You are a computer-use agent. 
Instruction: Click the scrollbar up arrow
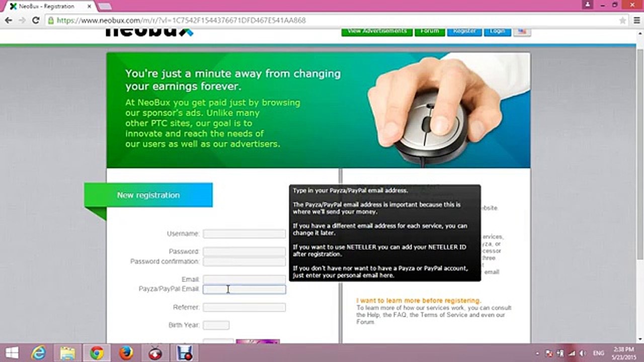click(639, 33)
